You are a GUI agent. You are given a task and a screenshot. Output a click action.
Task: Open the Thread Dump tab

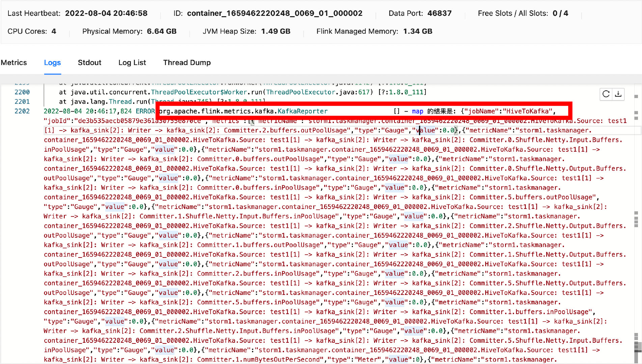pyautogui.click(x=187, y=62)
